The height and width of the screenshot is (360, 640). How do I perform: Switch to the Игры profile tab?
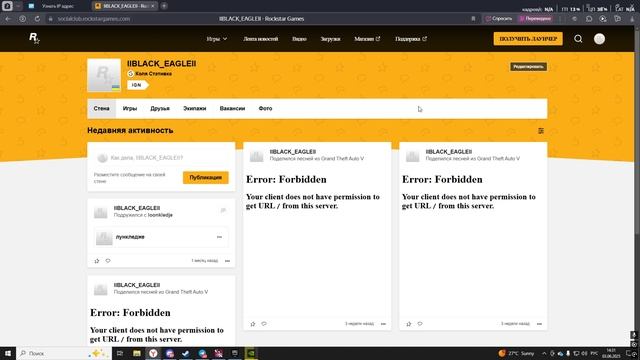pos(130,109)
